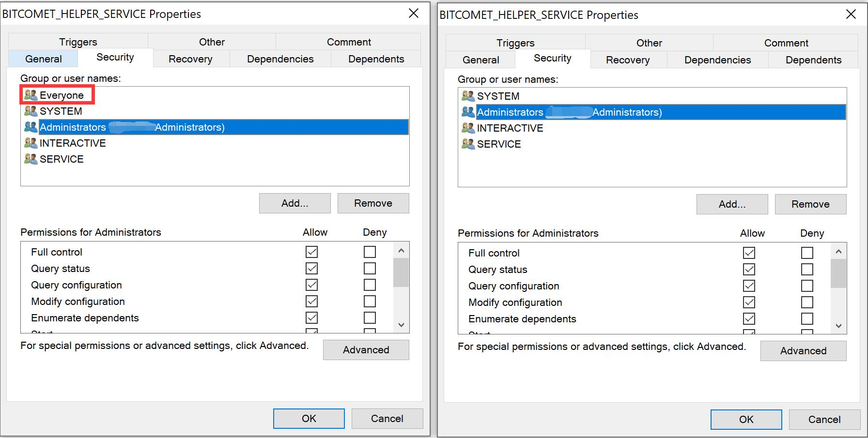This screenshot has height=438, width=868.
Task: Open the Triggers tab in right window
Action: [x=515, y=43]
